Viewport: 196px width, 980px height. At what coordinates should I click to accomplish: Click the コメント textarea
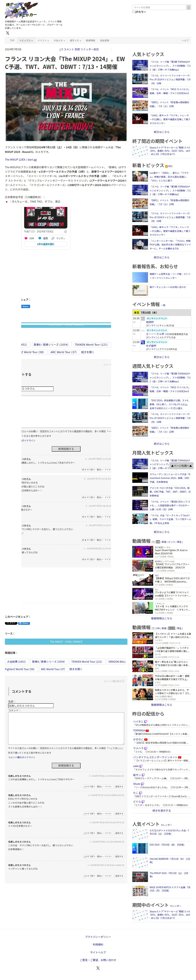[x=66, y=728]
